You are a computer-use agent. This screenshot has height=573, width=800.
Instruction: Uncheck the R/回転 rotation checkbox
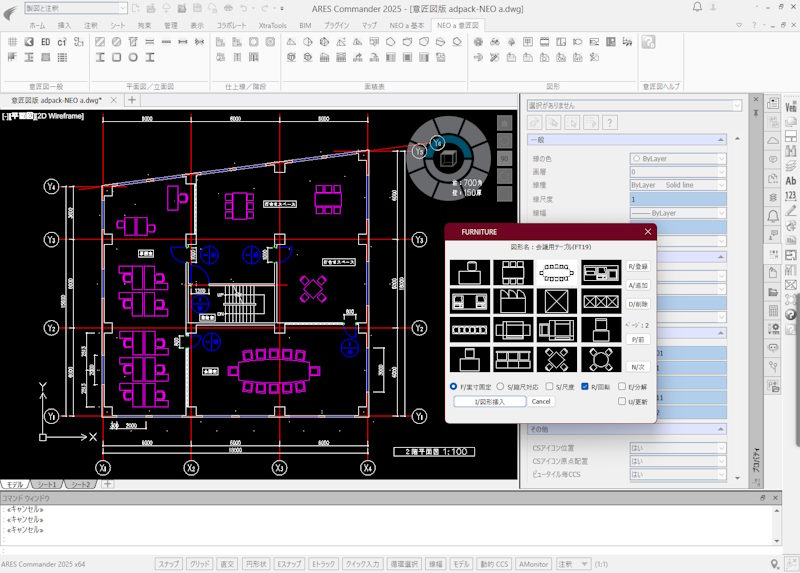click(585, 386)
